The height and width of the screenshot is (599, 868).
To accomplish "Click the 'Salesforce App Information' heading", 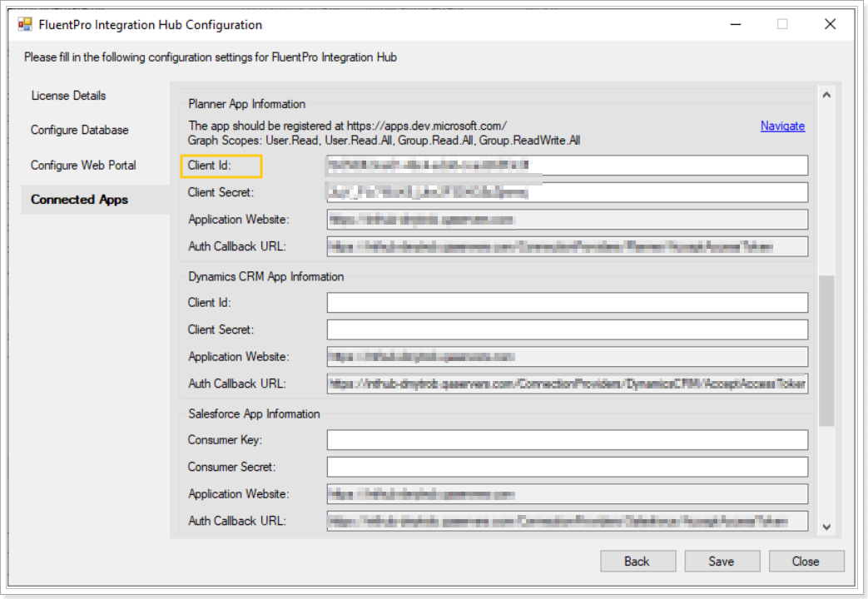I will (254, 414).
